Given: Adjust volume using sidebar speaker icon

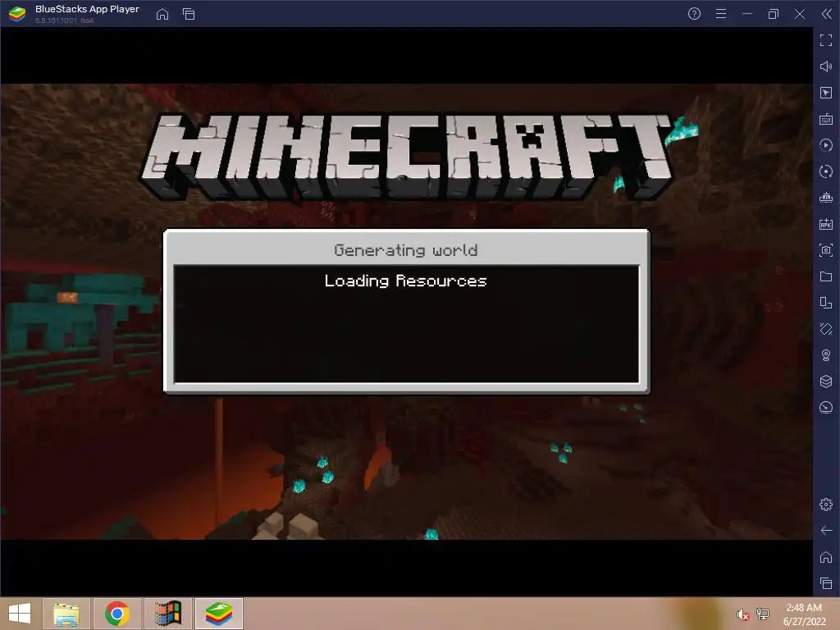Looking at the screenshot, I should pos(826,66).
